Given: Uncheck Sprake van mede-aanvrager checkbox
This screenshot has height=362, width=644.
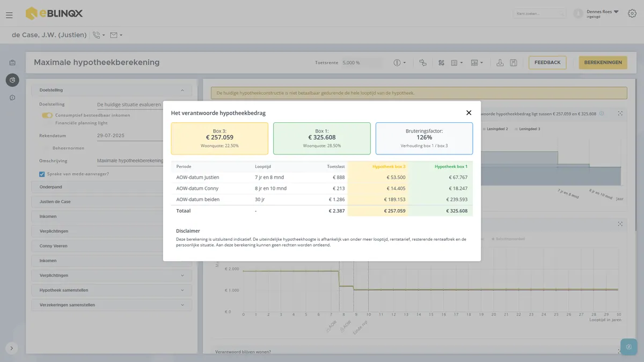Looking at the screenshot, I should [x=42, y=174].
